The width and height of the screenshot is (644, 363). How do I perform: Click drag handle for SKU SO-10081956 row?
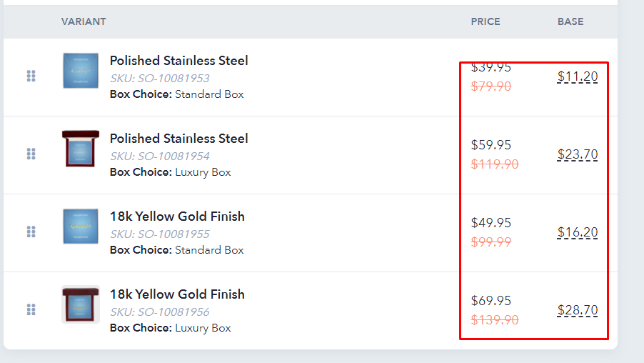click(31, 309)
